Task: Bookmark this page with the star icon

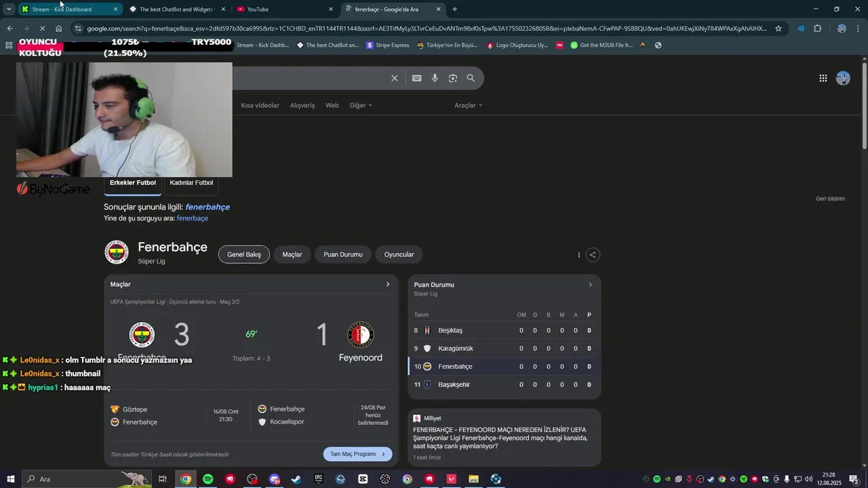Action: click(778, 28)
